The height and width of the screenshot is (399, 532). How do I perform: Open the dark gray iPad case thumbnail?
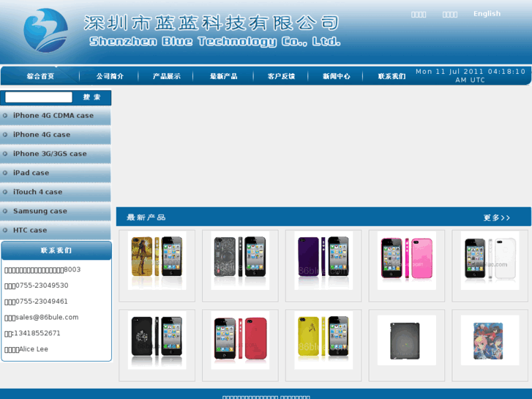coord(406,340)
